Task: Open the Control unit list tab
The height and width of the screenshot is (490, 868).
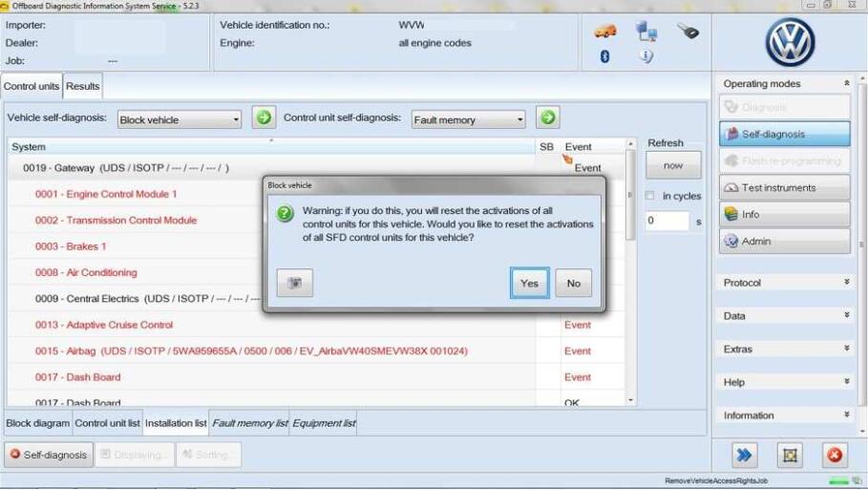Action: pos(107,423)
